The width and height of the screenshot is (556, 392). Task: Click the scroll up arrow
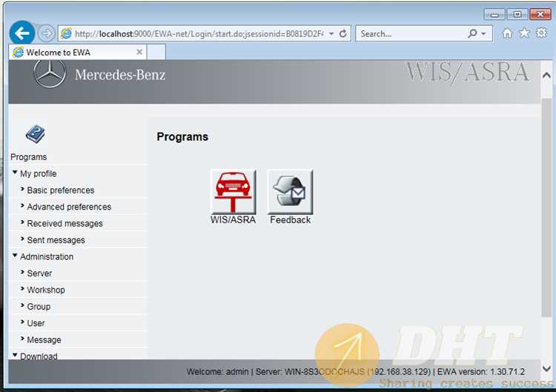[x=546, y=75]
